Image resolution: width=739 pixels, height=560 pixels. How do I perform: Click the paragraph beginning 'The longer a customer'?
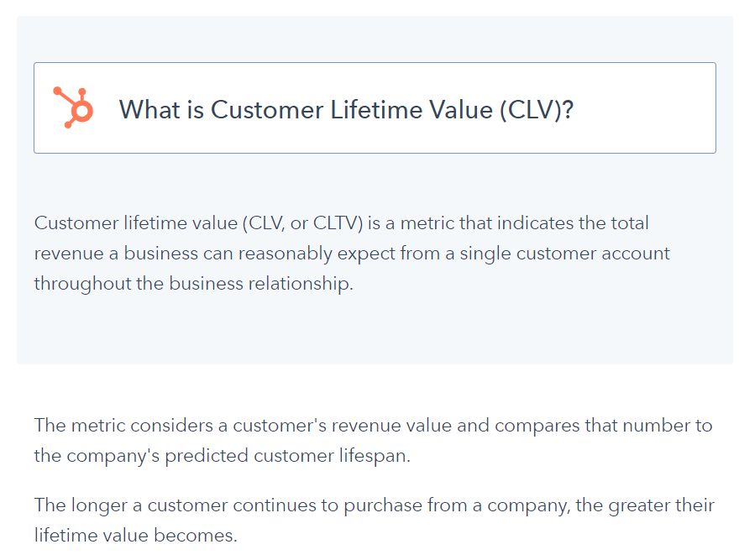pos(375,520)
